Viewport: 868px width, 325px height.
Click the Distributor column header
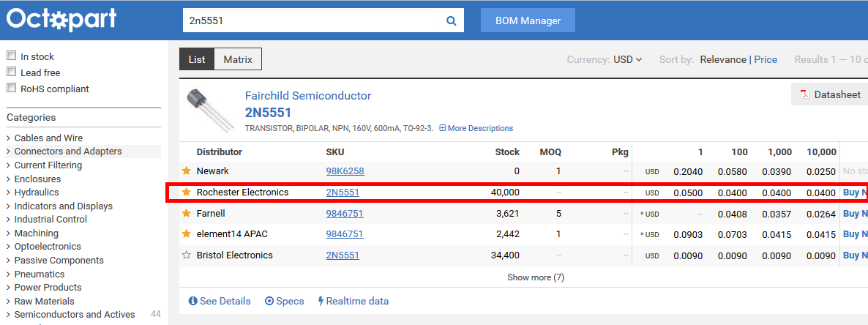[220, 152]
